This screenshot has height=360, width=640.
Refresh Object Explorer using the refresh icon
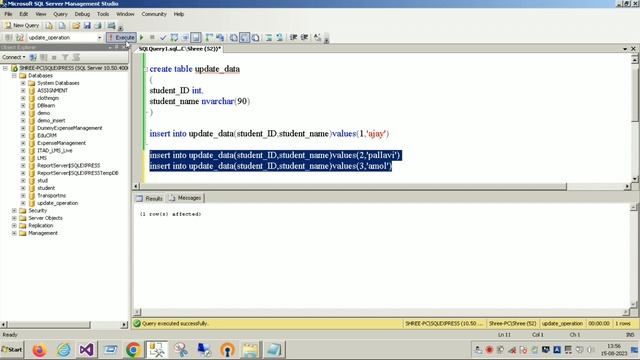pyautogui.click(x=76, y=57)
